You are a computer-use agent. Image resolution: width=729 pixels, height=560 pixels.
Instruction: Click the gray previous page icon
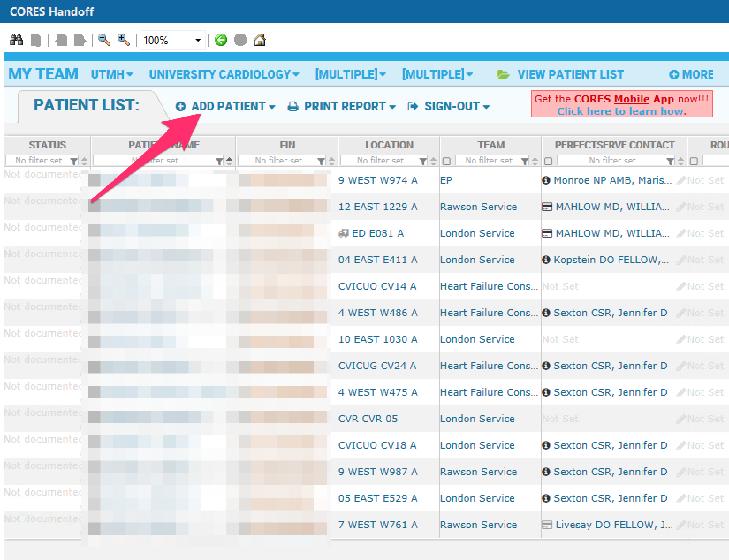(61, 40)
